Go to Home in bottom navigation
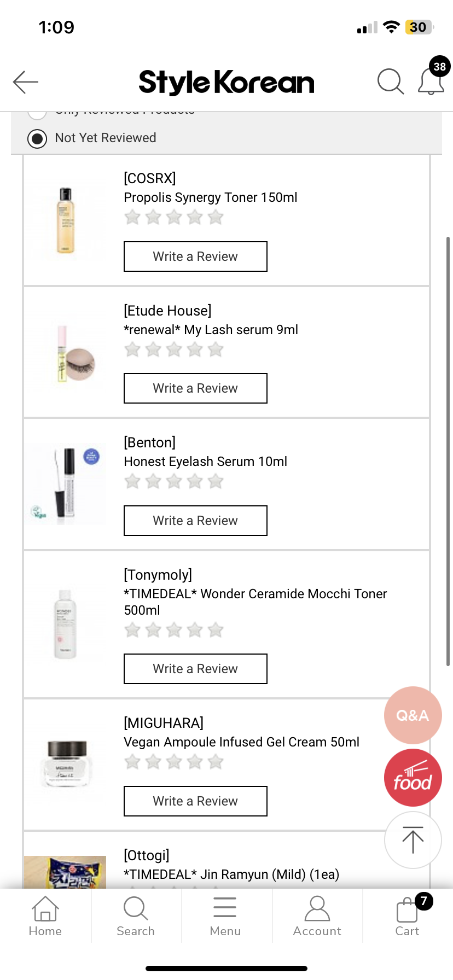453x980 pixels. click(45, 916)
